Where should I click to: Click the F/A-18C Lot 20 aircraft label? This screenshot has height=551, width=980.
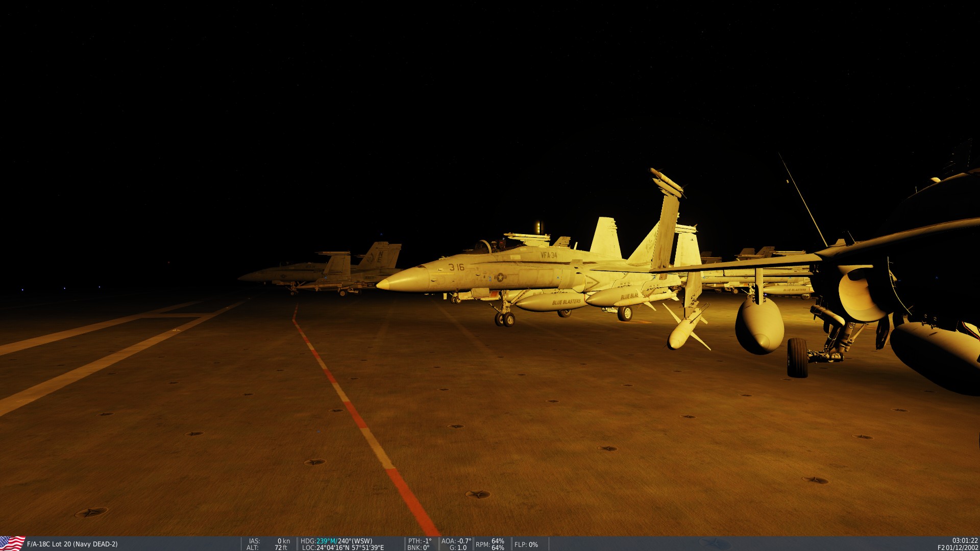pyautogui.click(x=72, y=544)
